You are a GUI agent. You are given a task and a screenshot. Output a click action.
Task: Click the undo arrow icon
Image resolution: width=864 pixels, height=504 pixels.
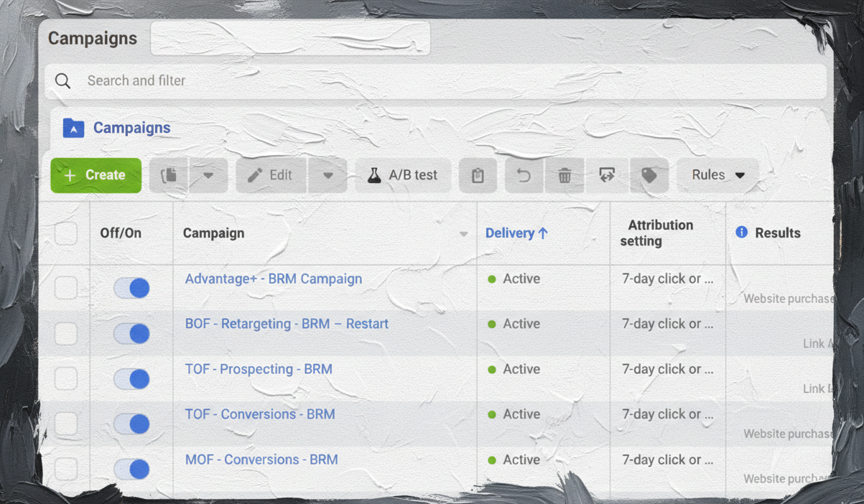(524, 176)
